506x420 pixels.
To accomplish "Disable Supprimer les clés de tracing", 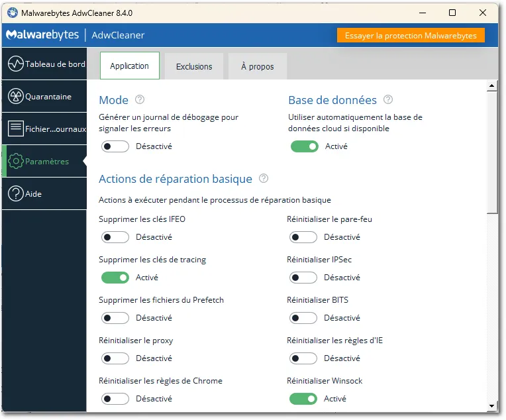I will (x=115, y=278).
